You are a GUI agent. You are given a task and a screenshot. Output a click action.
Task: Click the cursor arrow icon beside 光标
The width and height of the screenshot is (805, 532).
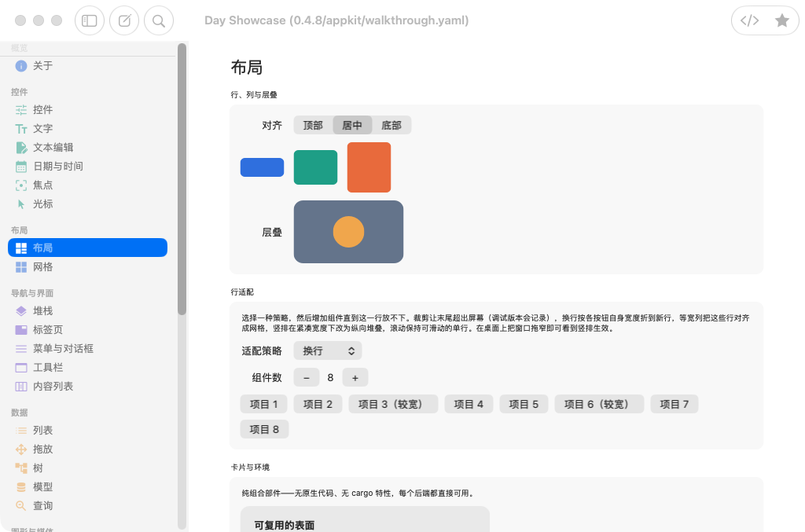click(x=21, y=204)
